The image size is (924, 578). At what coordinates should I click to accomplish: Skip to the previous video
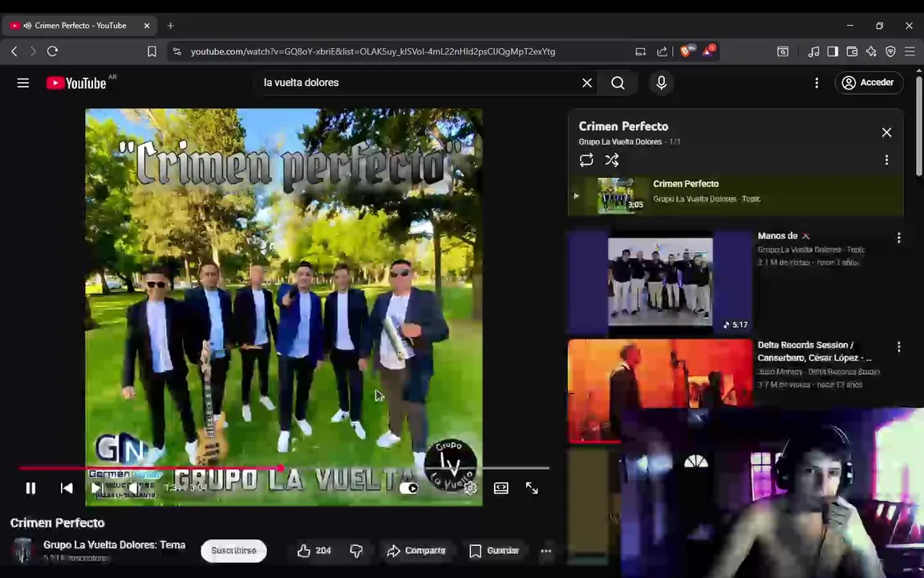(67, 488)
